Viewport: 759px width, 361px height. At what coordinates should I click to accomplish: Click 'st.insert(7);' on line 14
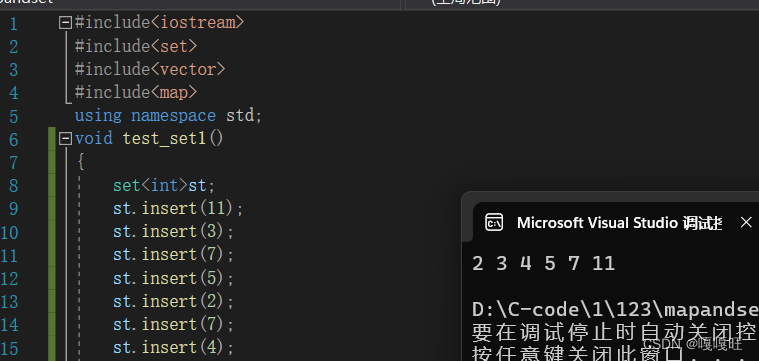coord(174,324)
